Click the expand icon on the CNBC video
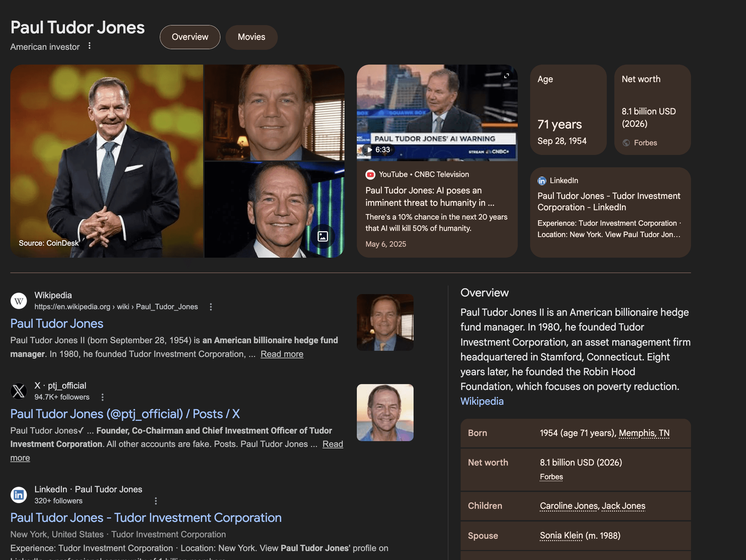Screen dimensions: 746x560 click(x=506, y=76)
